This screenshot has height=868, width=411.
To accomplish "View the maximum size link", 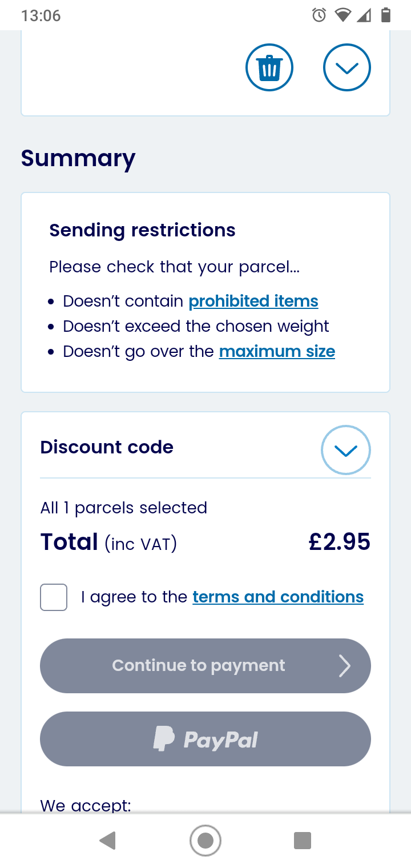I will 277,351.
